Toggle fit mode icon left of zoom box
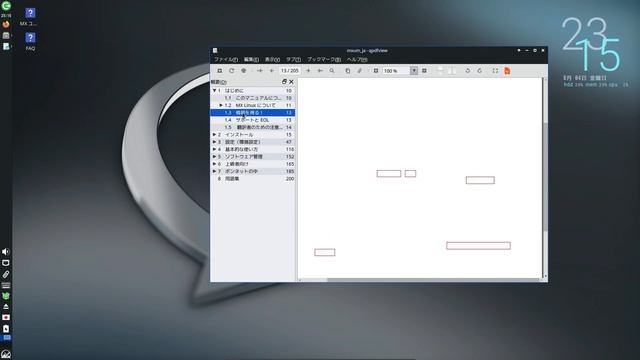This screenshot has width=640, height=360. [376, 71]
